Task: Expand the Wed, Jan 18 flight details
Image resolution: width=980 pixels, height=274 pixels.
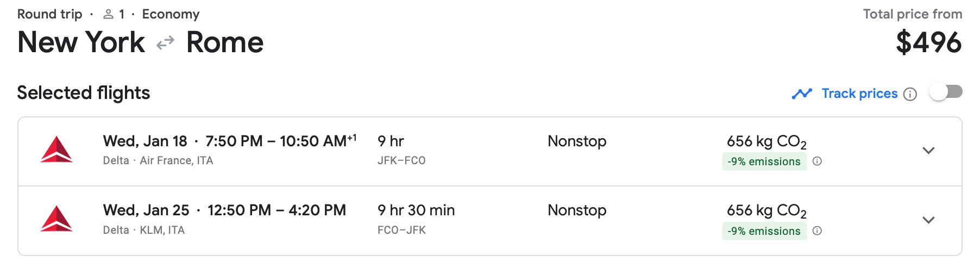Action: click(x=928, y=151)
